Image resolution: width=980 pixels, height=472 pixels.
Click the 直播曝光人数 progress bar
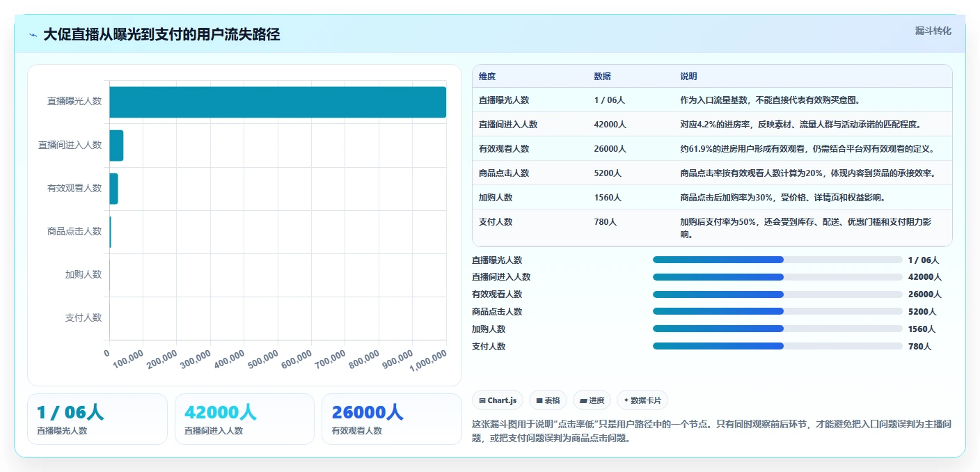[x=777, y=260]
